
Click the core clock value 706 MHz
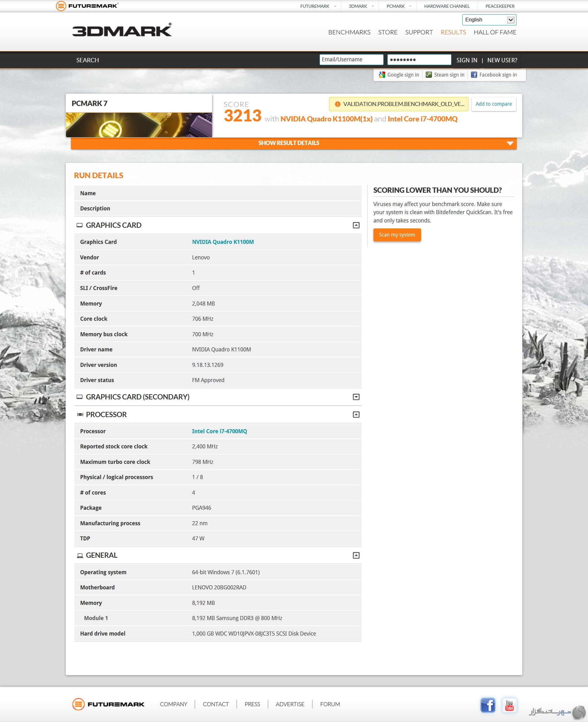(x=203, y=319)
